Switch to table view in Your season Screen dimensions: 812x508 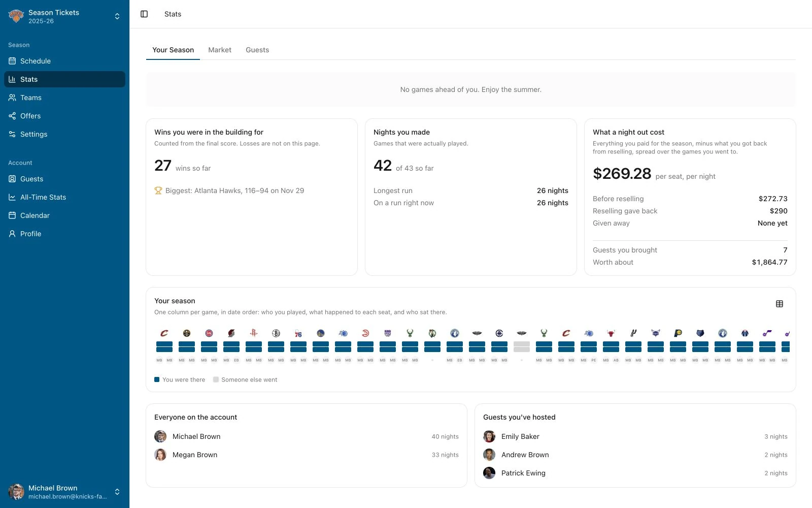tap(780, 304)
